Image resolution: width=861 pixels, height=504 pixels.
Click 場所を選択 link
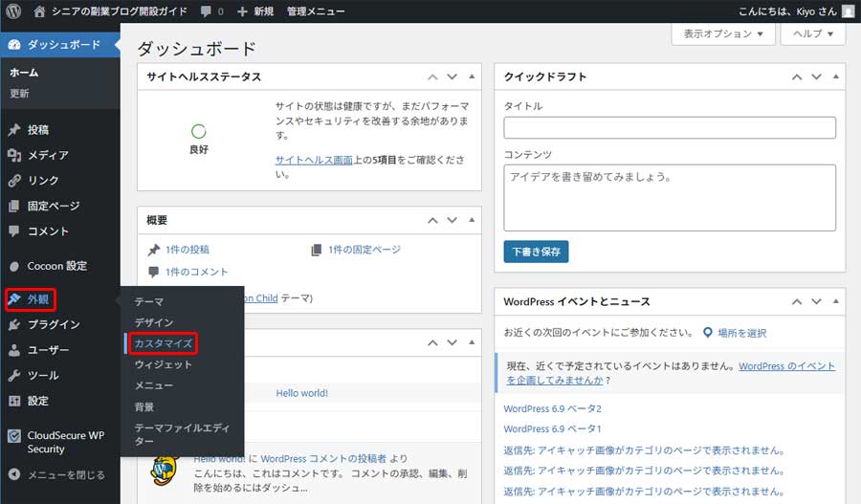click(741, 333)
